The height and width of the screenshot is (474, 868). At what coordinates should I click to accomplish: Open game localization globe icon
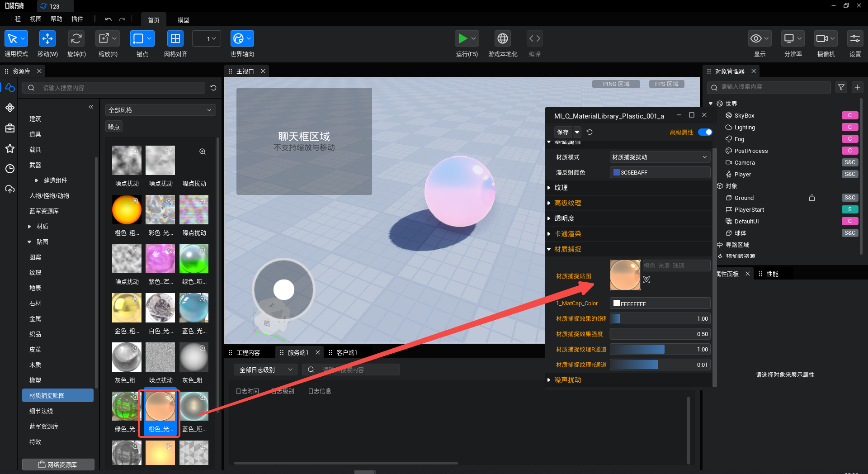point(503,39)
